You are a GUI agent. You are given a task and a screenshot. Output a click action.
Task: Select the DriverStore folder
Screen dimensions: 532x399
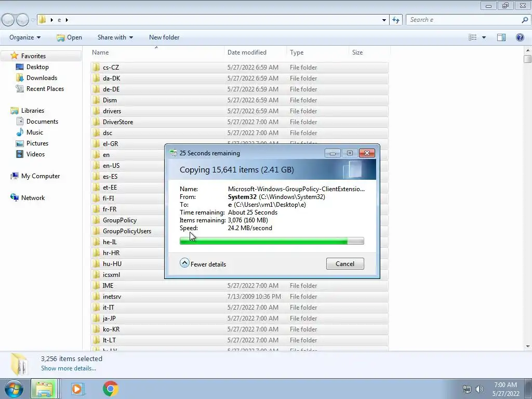point(239,122)
